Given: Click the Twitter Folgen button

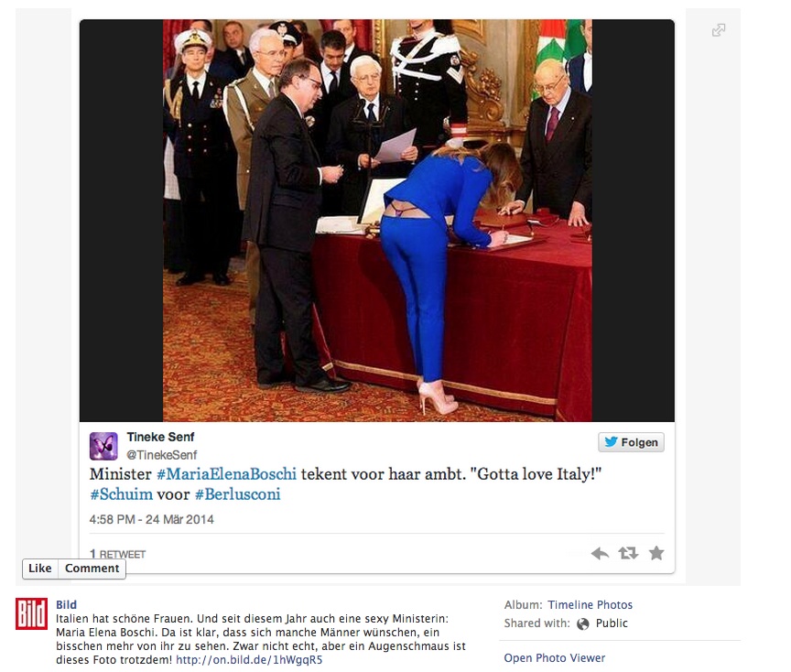Looking at the screenshot, I should point(631,442).
